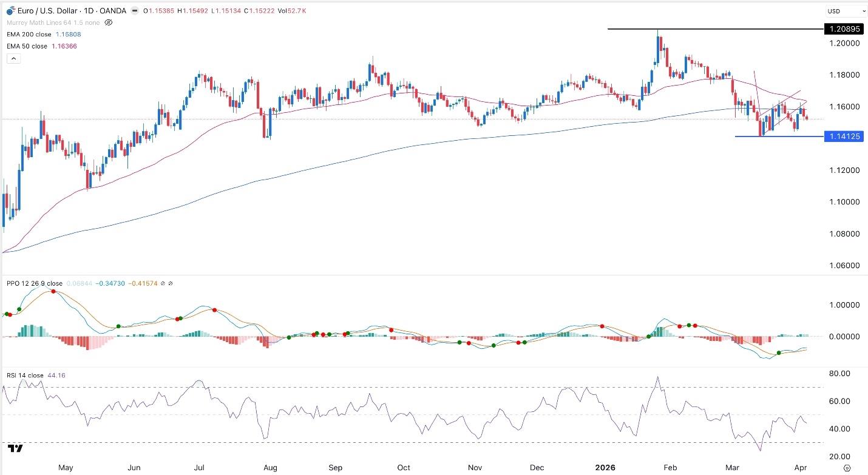This screenshot has width=868, height=475.
Task: Select the OANDA exchange label
Action: [x=112, y=11]
